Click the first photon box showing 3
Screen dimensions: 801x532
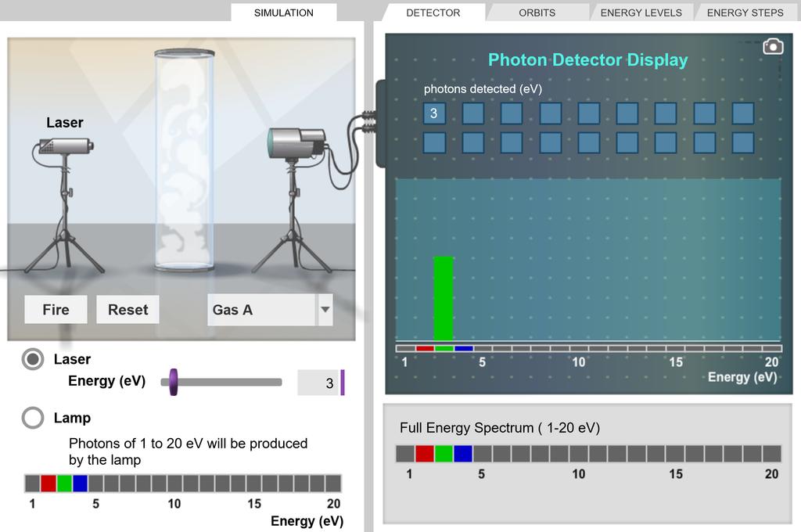(434, 114)
